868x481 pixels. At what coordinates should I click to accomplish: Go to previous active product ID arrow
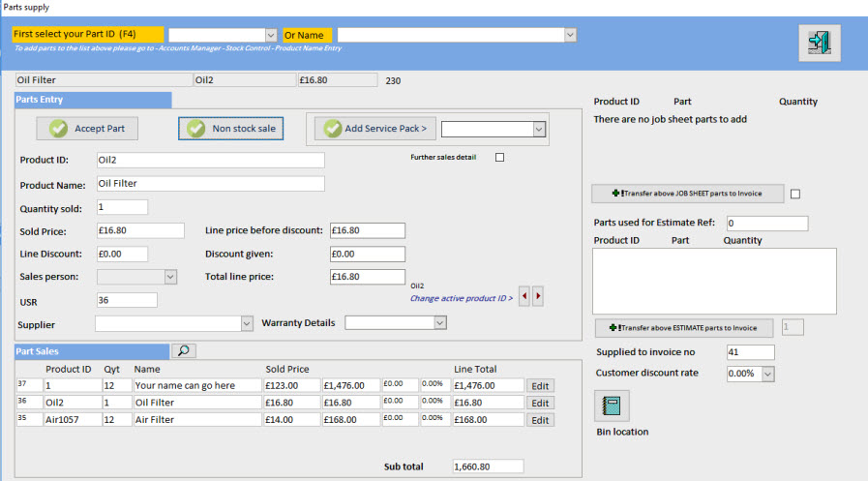(x=524, y=296)
